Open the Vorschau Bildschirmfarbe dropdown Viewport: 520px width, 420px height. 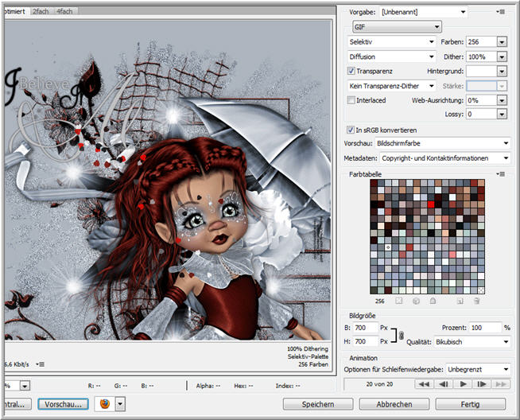[x=443, y=143]
